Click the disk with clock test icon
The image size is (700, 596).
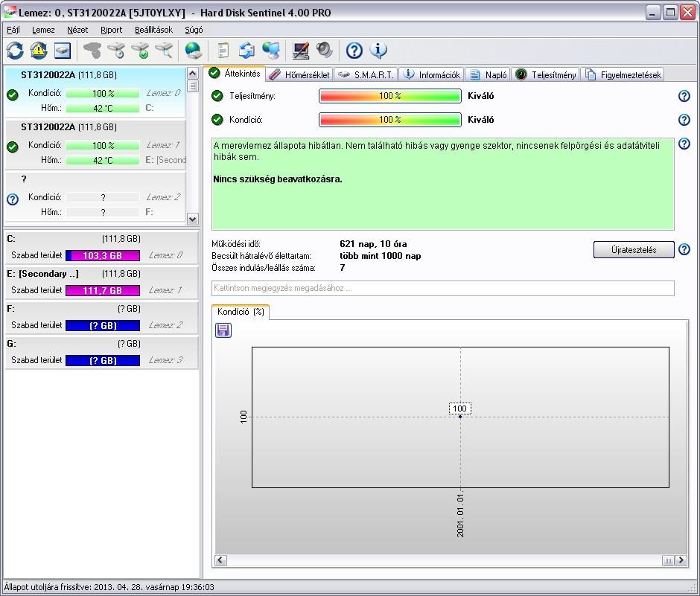click(x=116, y=51)
